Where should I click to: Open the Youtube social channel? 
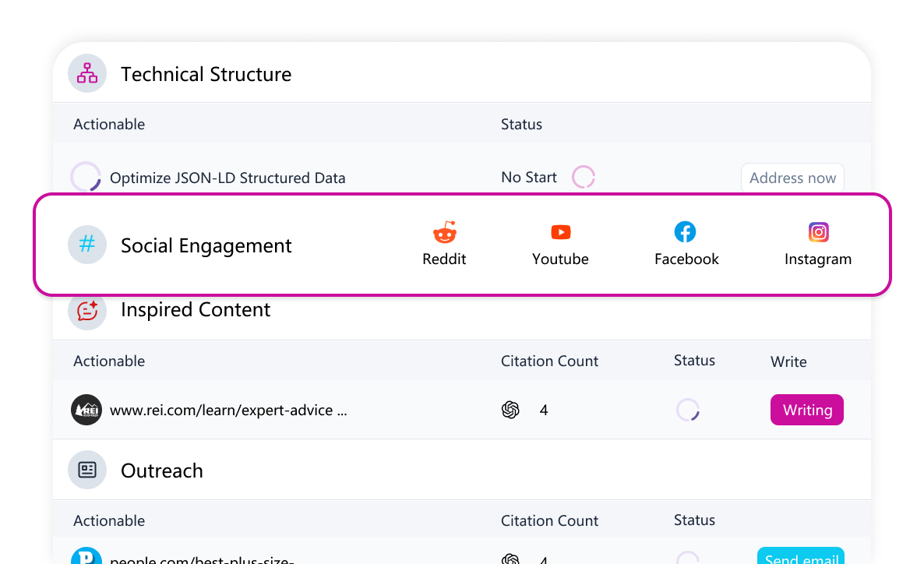pyautogui.click(x=560, y=244)
